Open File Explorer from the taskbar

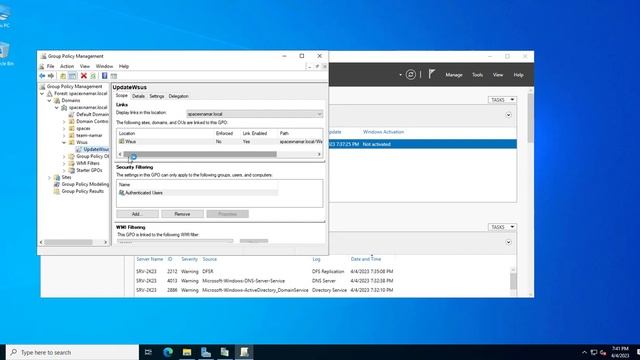tap(187, 352)
